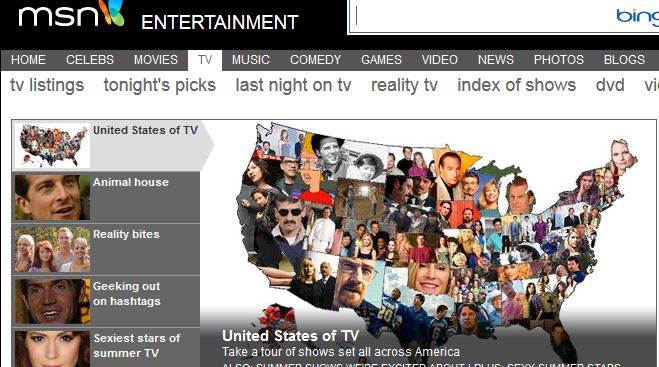
Task: Switch to the MOVIES tab
Action: (x=156, y=60)
